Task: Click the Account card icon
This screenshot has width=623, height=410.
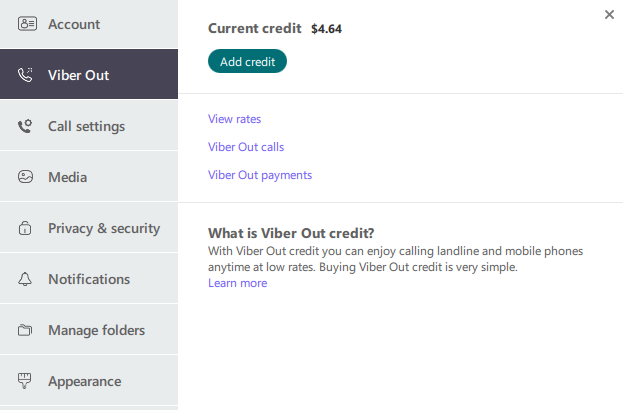Action: point(26,24)
